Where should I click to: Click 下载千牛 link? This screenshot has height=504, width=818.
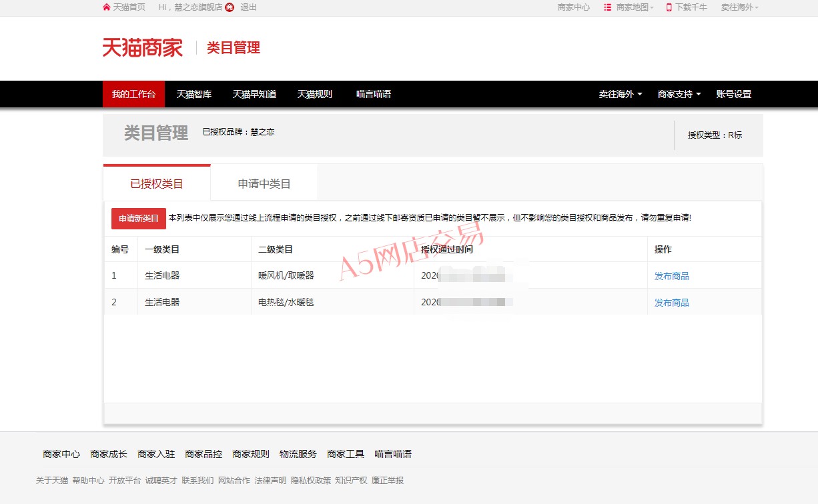pyautogui.click(x=691, y=7)
